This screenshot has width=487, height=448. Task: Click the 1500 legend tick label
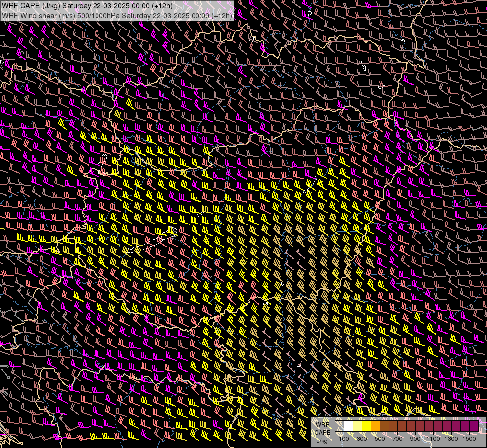[x=469, y=439]
